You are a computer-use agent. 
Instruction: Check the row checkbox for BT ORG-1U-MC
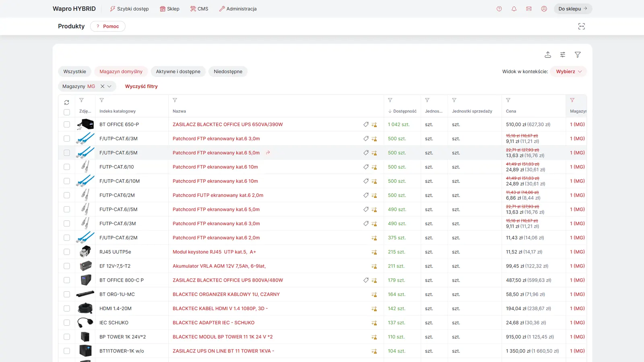tap(66, 294)
